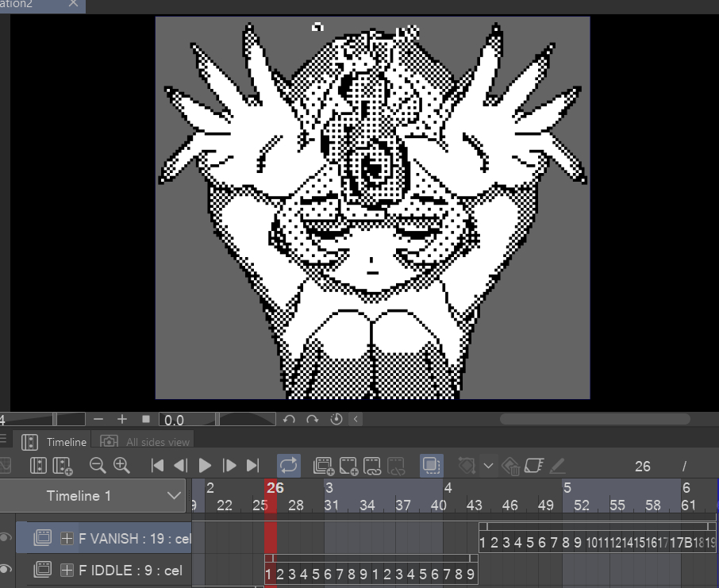Expand the F VANISH track
Screen dimensions: 719x588
click(x=67, y=539)
